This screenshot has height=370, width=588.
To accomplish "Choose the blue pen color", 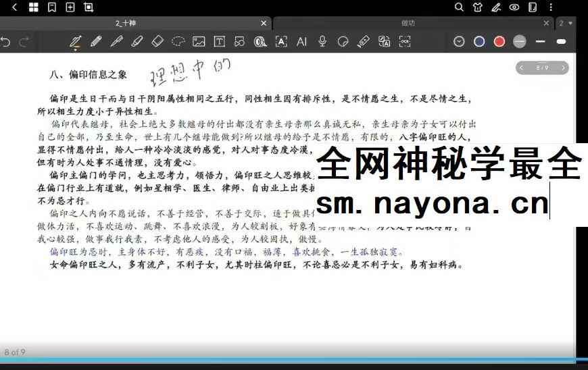I will 479,41.
